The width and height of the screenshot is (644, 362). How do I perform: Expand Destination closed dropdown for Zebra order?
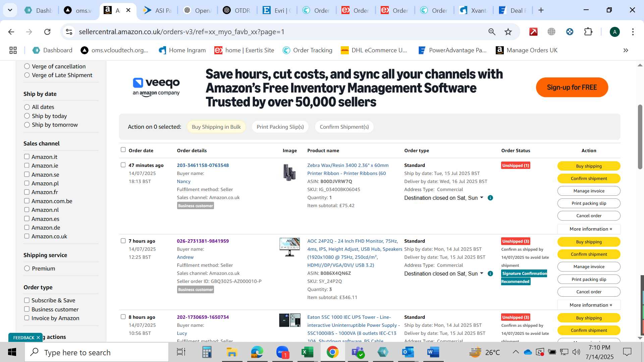482,197
